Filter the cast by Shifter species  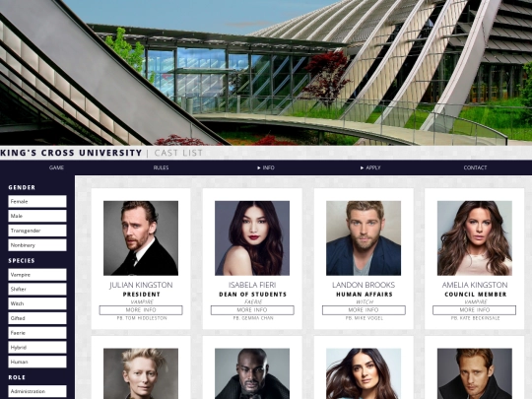pyautogui.click(x=37, y=289)
